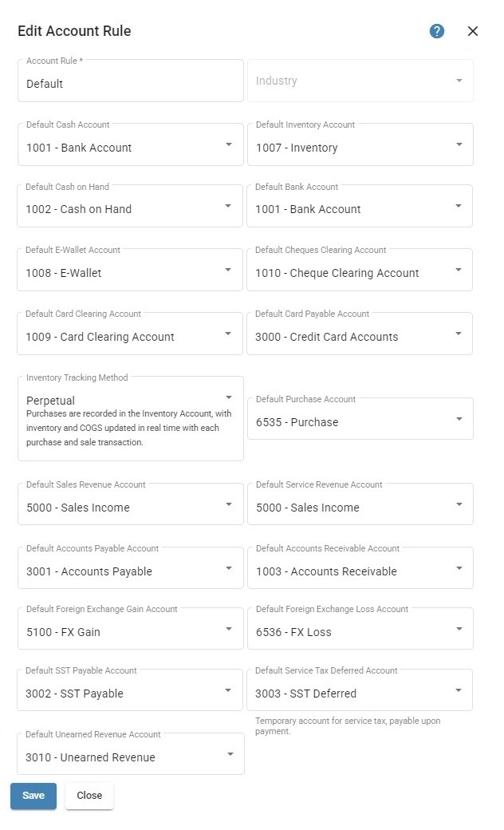Viewport: 504px width, 830px height.
Task: Expand Default Sales Revenue Account dropdown
Action: 131,504
